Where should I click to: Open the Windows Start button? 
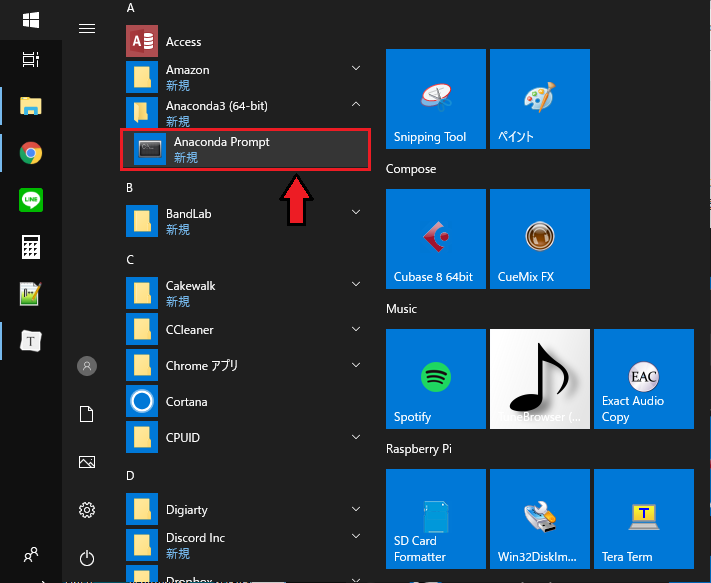(31, 20)
